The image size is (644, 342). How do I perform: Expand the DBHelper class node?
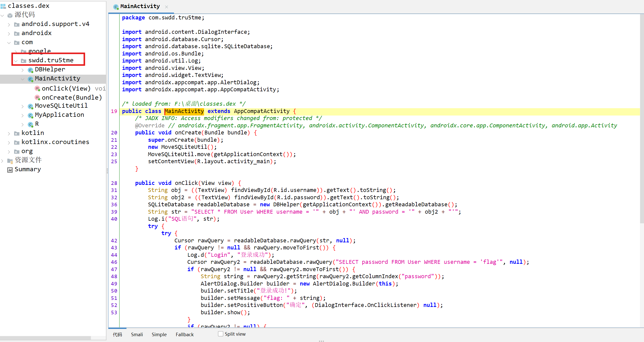pyautogui.click(x=23, y=70)
